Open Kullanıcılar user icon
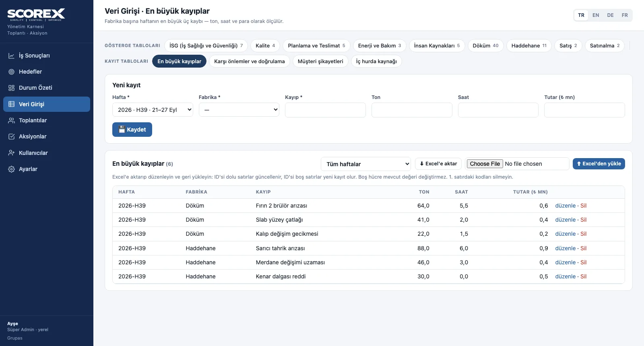Image resolution: width=644 pixels, height=346 pixels. click(x=12, y=153)
